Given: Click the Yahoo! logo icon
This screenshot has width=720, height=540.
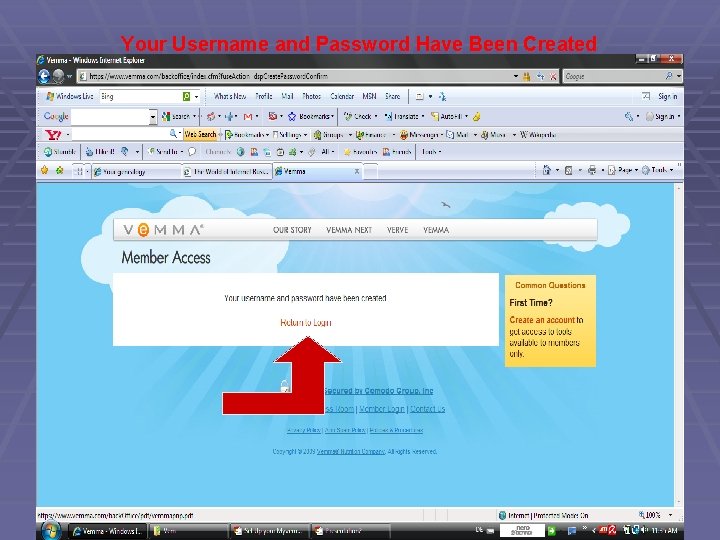Looking at the screenshot, I should 53,135.
